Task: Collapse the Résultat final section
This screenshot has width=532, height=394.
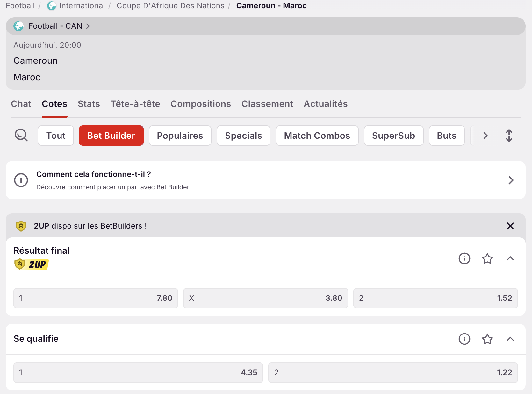Action: click(x=510, y=258)
